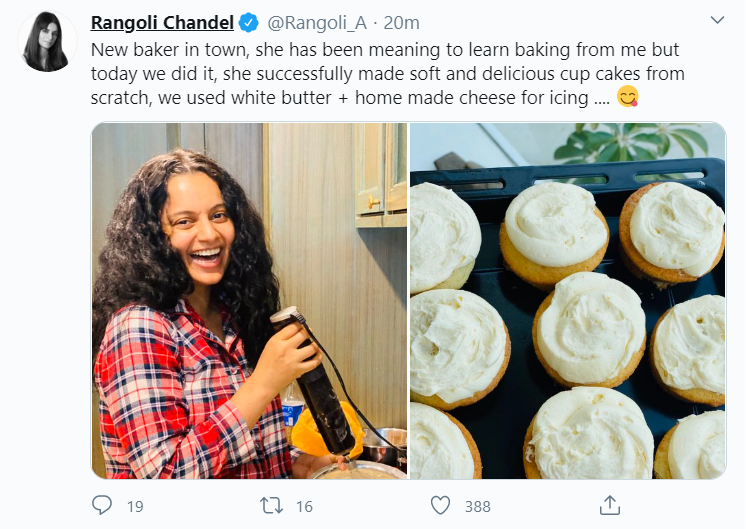Open the share tweet icon
746x529 pixels.
[x=609, y=505]
